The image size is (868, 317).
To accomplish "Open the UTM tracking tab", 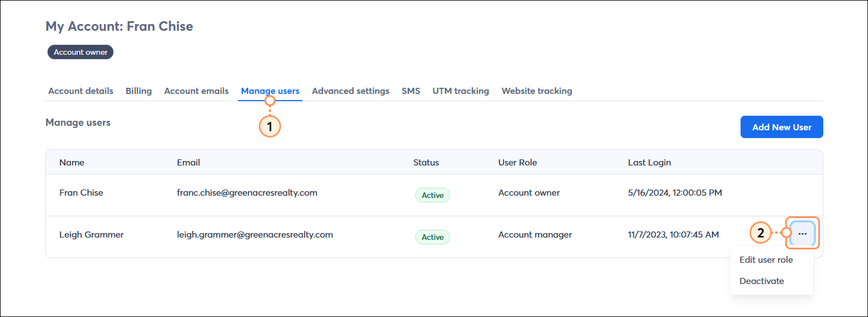I will [461, 91].
